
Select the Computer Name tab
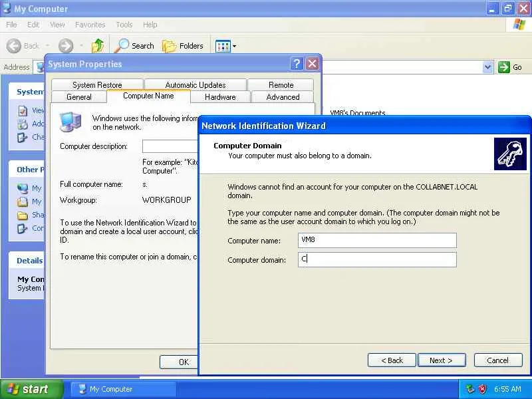pos(148,96)
